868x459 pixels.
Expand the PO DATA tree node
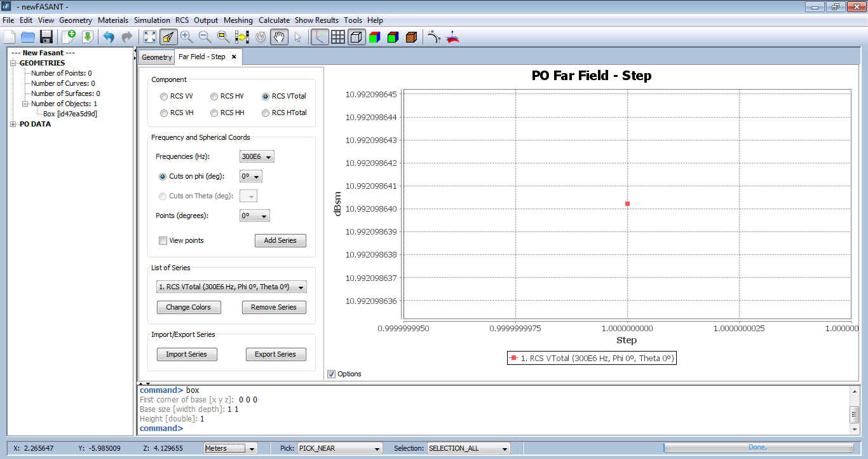[13, 124]
